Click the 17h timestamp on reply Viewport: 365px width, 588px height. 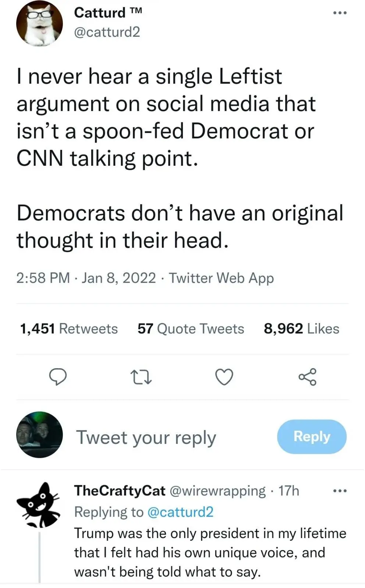[289, 491]
